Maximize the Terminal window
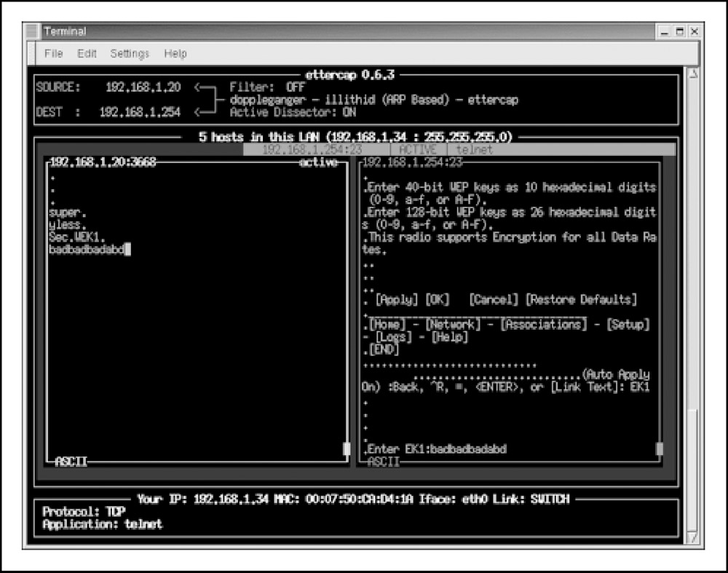The image size is (728, 573). [680, 31]
